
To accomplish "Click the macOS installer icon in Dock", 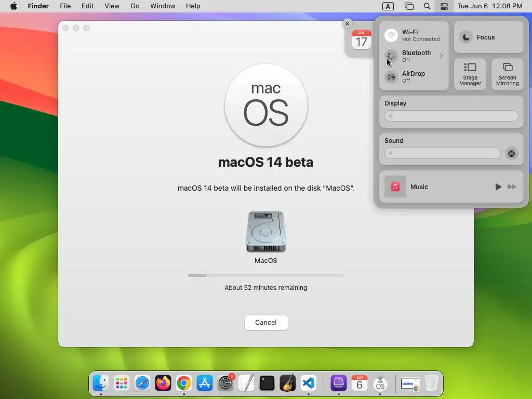I will coord(380,383).
